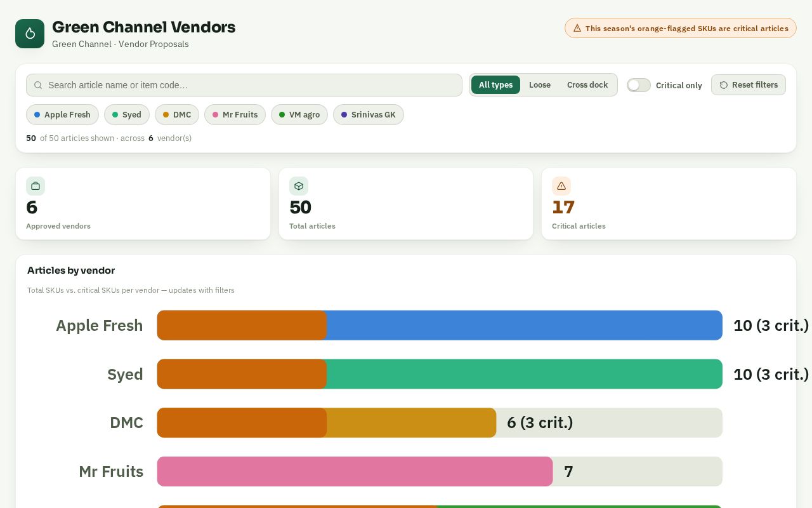Click the orange-flagged SKUs critical notice

[x=681, y=28]
